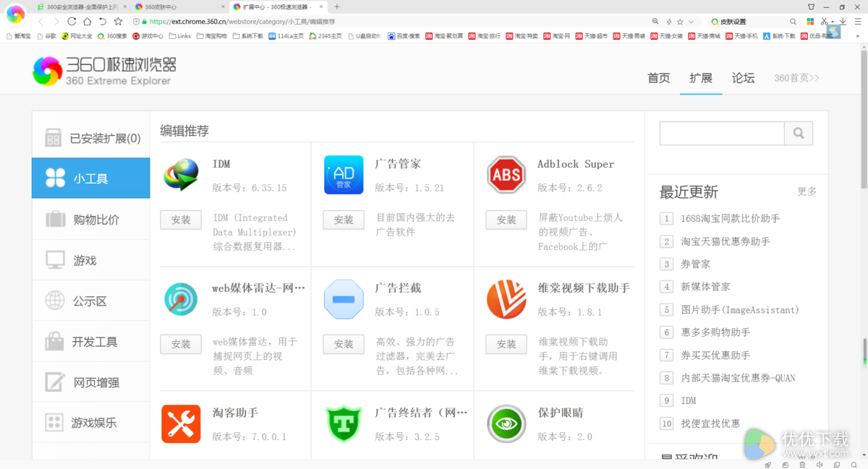
Task: Open 图片助手(ImageAssistant) in recent updates
Action: tap(740, 309)
